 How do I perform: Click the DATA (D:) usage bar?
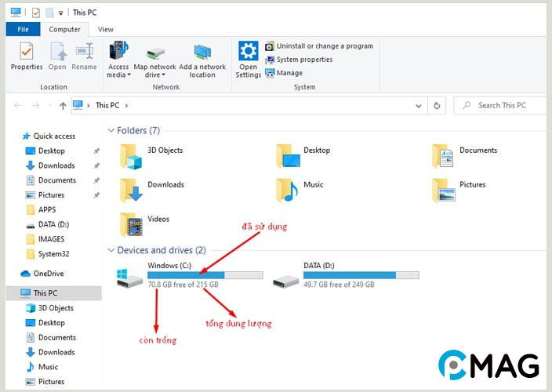click(361, 275)
